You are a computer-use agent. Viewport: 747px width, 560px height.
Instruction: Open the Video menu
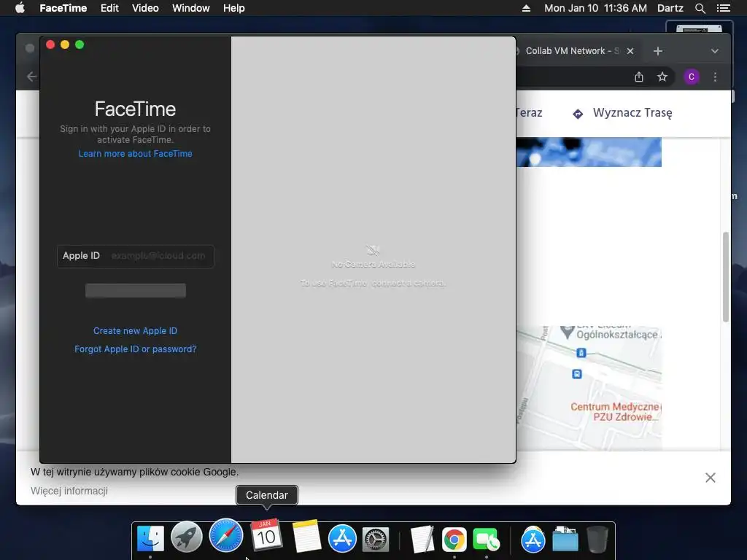tap(145, 8)
